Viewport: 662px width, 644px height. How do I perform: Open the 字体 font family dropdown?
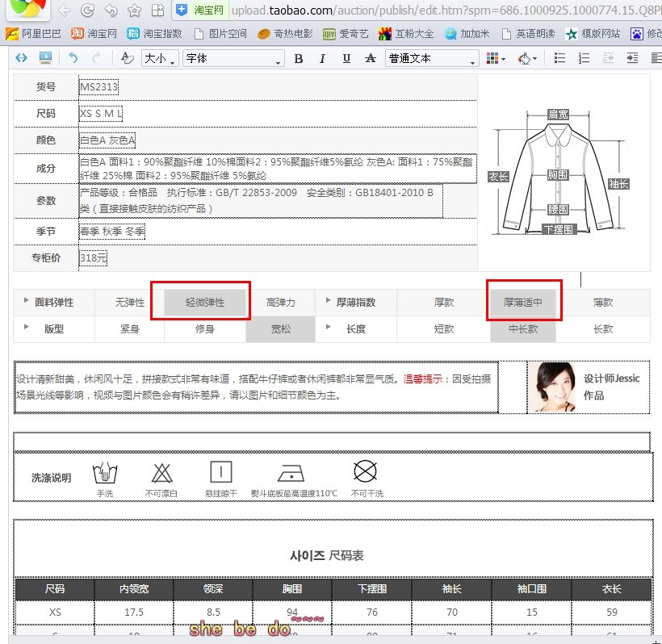[233, 59]
